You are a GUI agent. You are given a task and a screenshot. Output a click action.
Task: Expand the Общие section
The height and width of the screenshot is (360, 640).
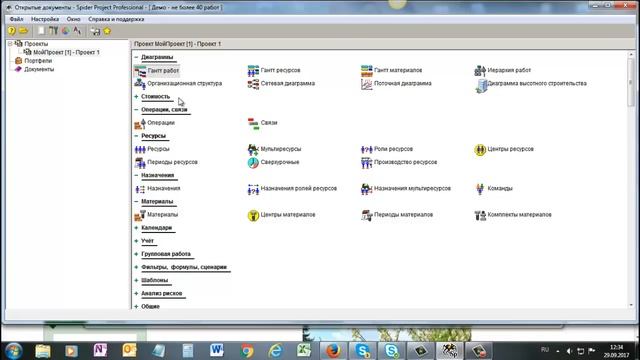[x=136, y=307]
